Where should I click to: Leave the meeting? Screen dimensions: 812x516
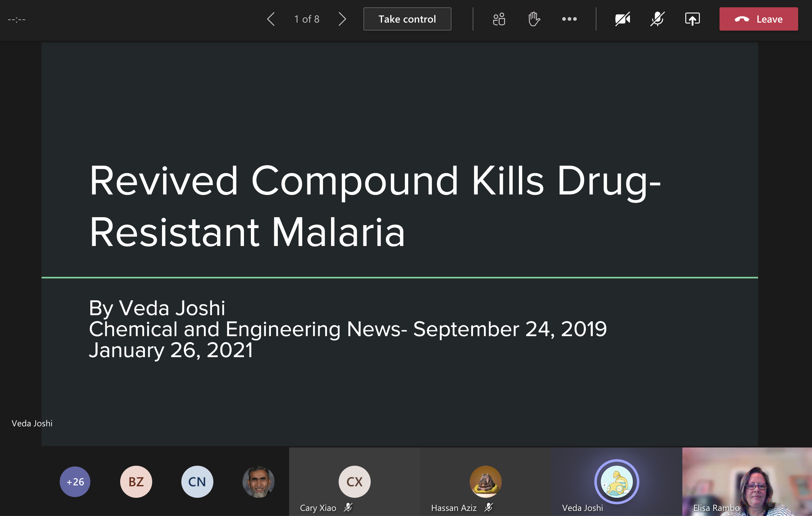click(x=758, y=19)
